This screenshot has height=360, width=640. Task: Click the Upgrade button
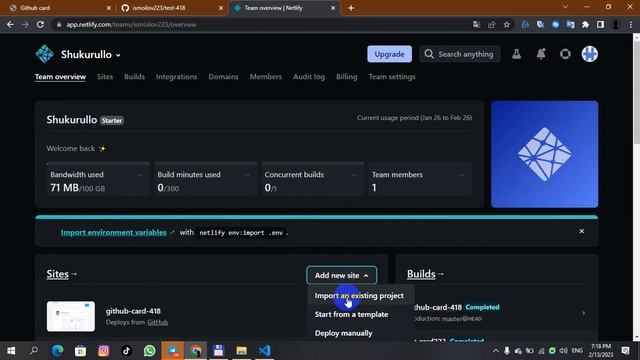click(x=389, y=54)
